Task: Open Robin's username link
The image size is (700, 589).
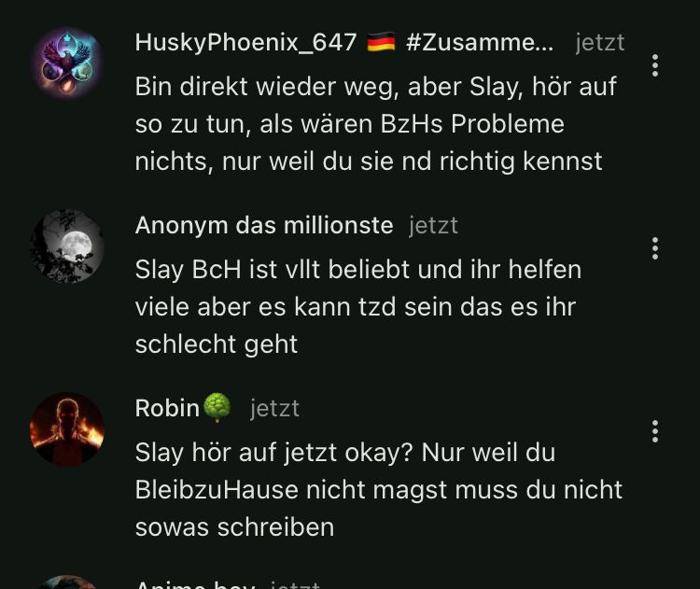Action: [x=167, y=408]
